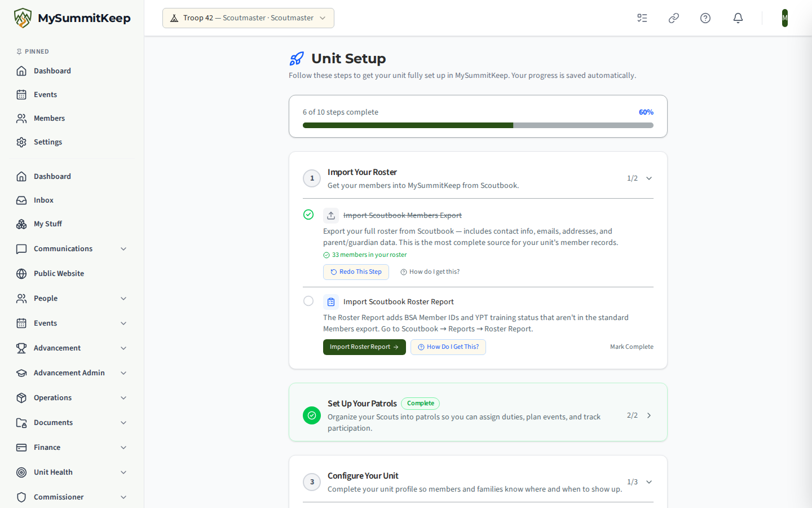Screen dimensions: 812x508
Task: Open Dashboard under the pinned section
Action: pyautogui.click(x=72, y=71)
